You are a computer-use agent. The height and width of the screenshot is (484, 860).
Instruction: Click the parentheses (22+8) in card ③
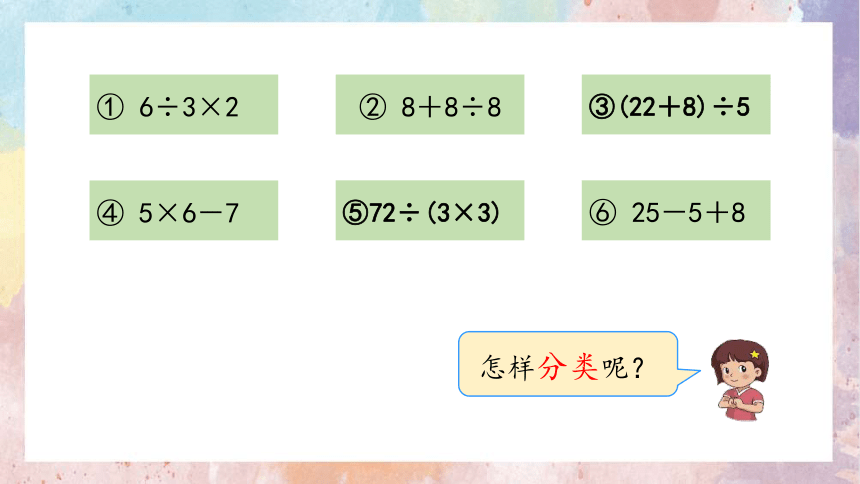(x=662, y=107)
